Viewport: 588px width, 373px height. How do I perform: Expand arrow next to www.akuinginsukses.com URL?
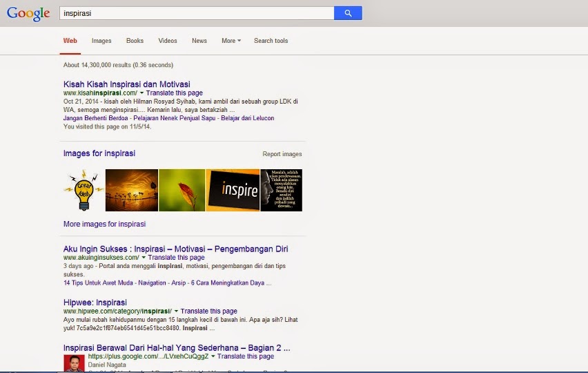(144, 258)
